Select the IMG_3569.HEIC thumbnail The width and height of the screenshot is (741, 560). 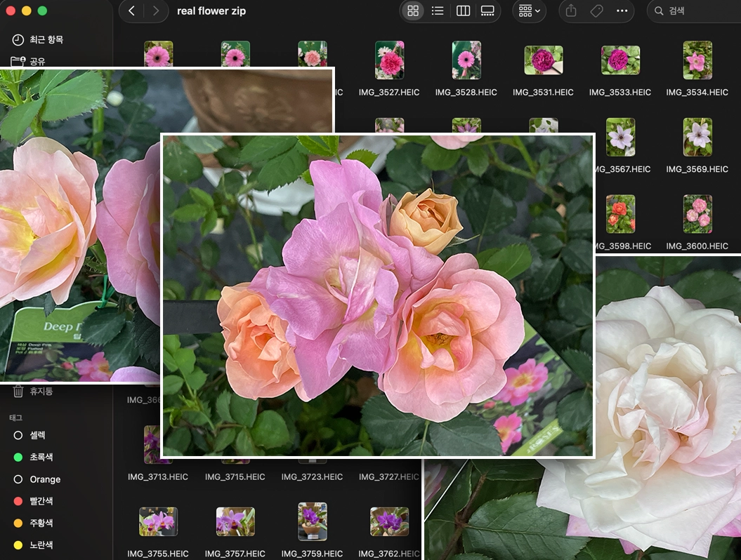point(697,137)
